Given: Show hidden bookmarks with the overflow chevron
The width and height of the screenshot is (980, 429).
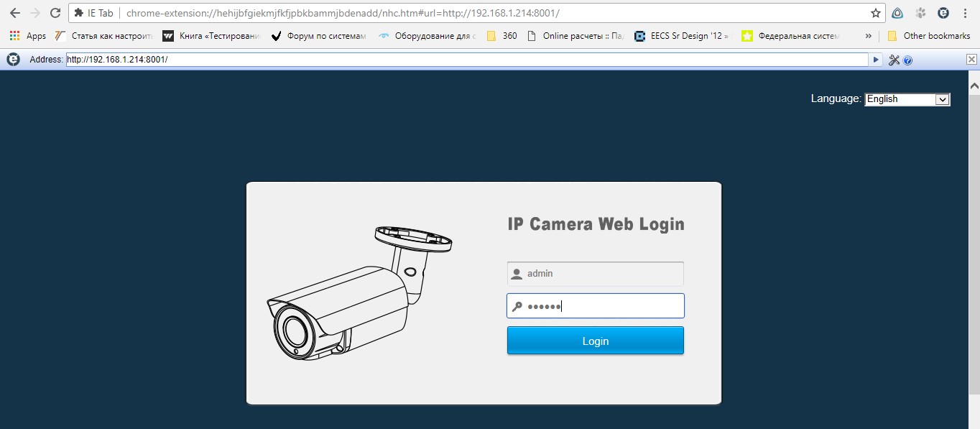Looking at the screenshot, I should coord(869,36).
